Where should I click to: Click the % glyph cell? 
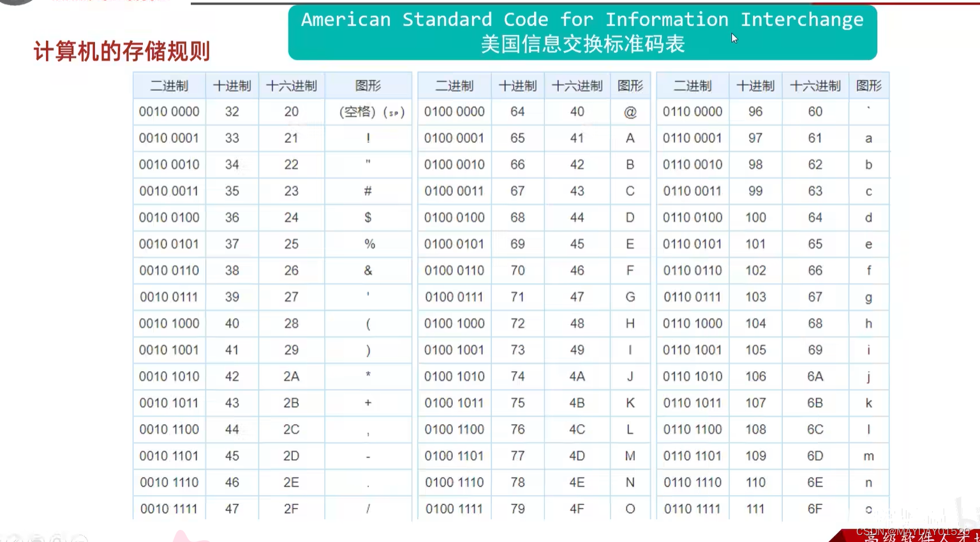368,244
